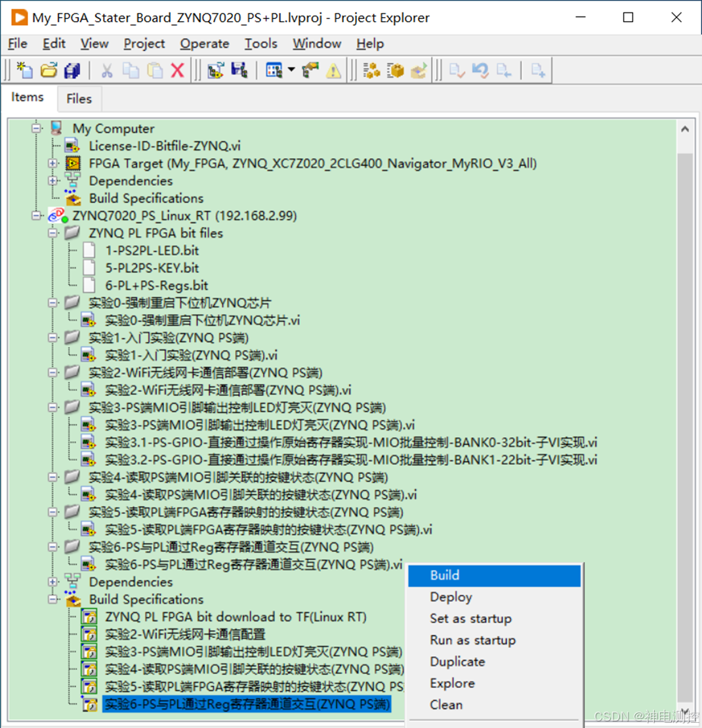Click the ZYNQ PL FPGA bit files folder icon

point(72,232)
